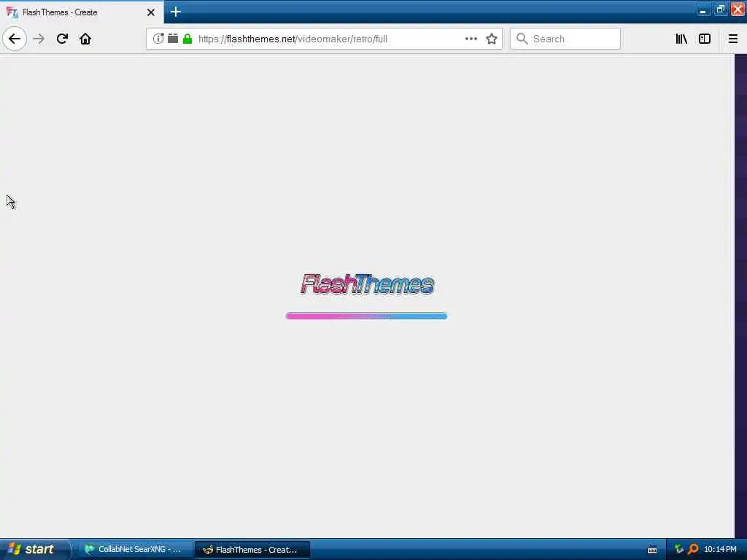Go back to the previous page
The width and height of the screenshot is (747, 560).
(x=15, y=39)
